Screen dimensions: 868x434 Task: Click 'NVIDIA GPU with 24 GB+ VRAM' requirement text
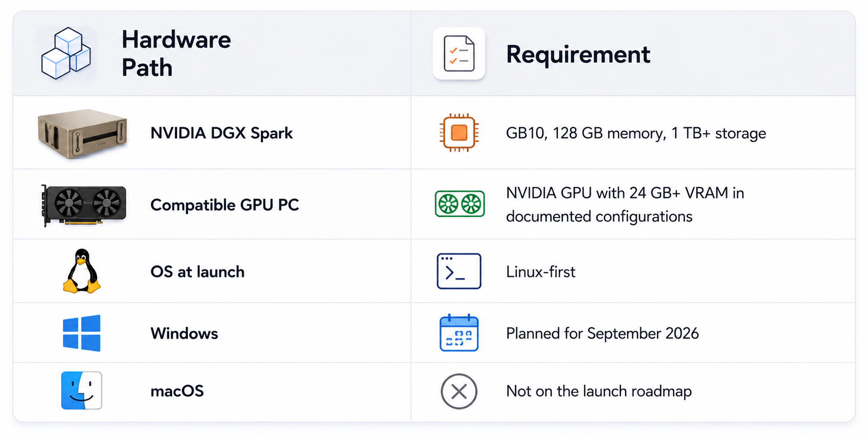(625, 205)
